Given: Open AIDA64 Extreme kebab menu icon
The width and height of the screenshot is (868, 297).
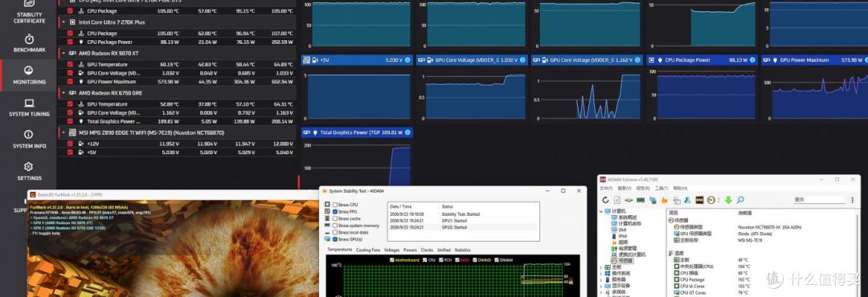Looking at the screenshot, I should coord(853,200).
